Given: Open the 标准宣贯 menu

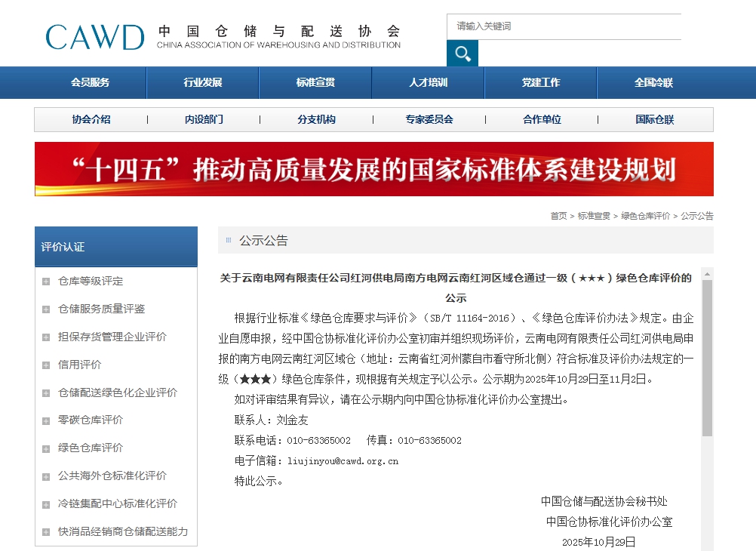Looking at the screenshot, I should pyautogui.click(x=315, y=82).
